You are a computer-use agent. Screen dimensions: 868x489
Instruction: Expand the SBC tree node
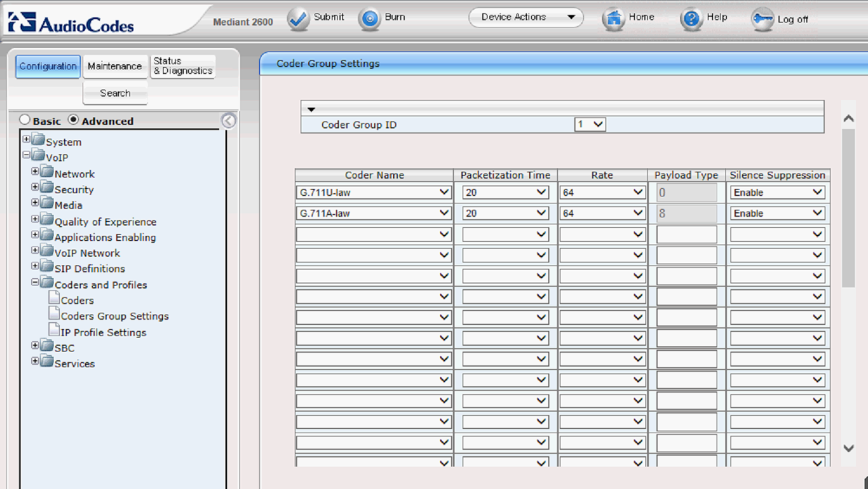tap(34, 345)
